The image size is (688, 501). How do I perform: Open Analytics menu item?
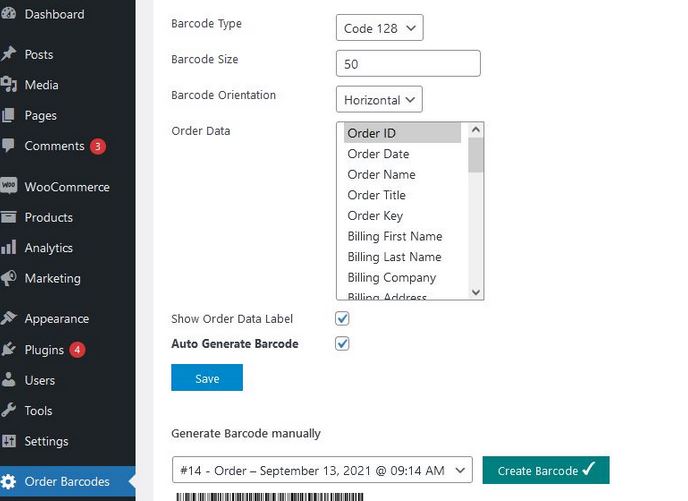click(x=68, y=248)
